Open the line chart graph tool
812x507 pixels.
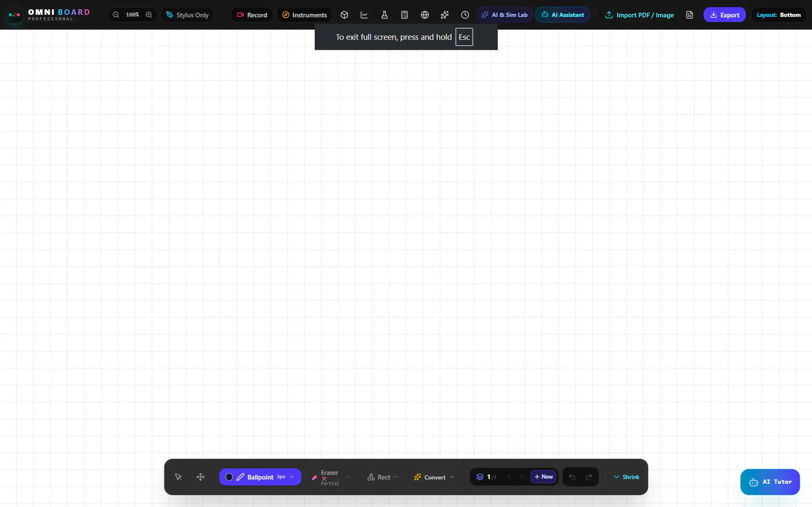pos(364,15)
